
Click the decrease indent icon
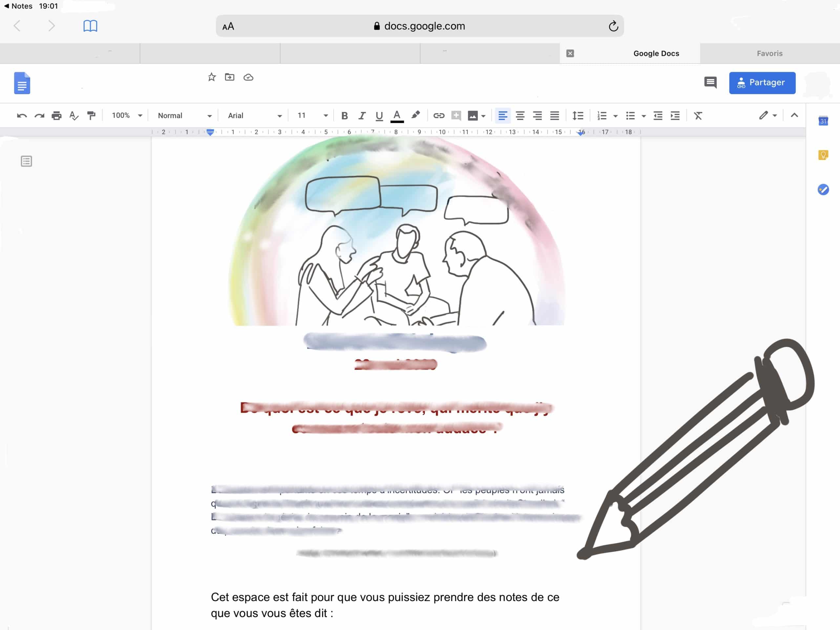pyautogui.click(x=658, y=116)
